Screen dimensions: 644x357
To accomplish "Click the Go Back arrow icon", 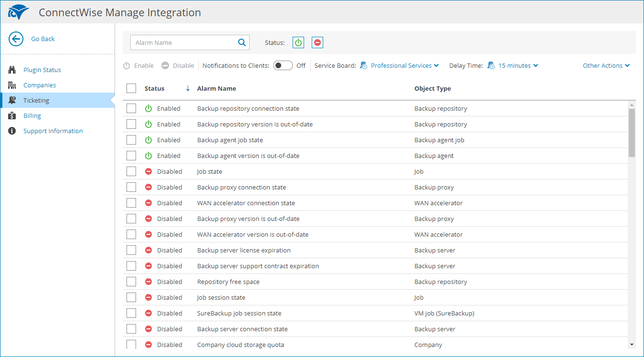I will [16, 39].
